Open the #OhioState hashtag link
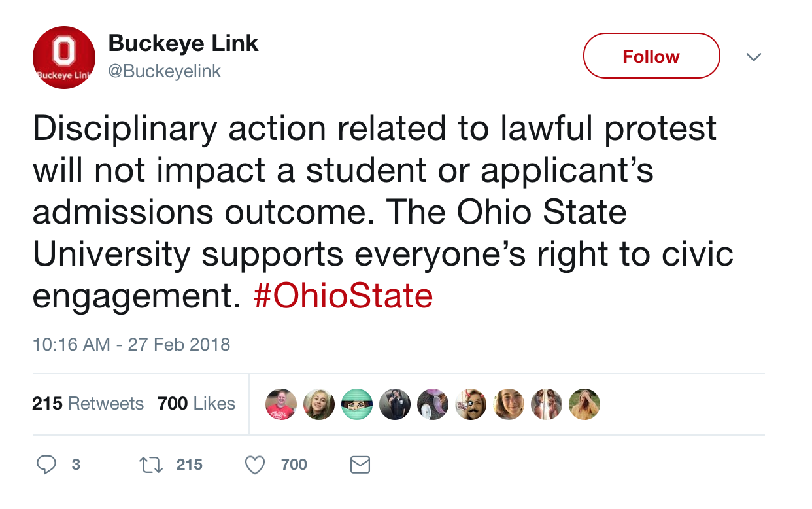812x509 pixels. click(343, 296)
